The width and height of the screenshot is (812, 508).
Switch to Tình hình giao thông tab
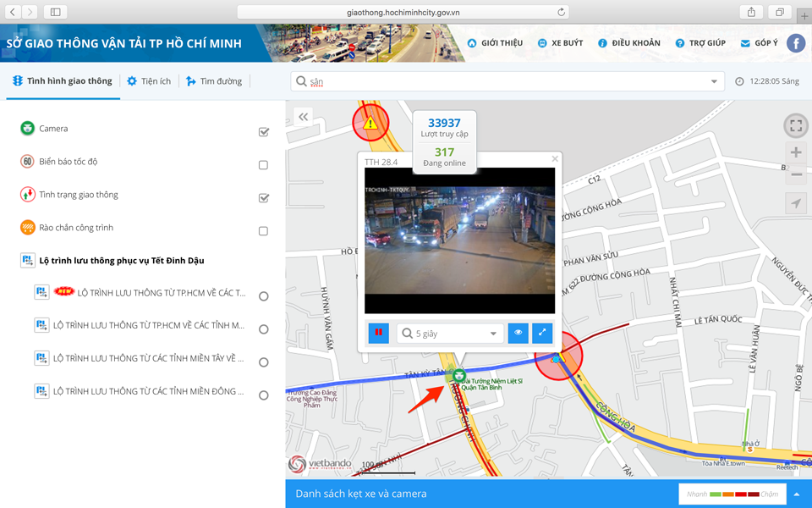[x=63, y=81]
